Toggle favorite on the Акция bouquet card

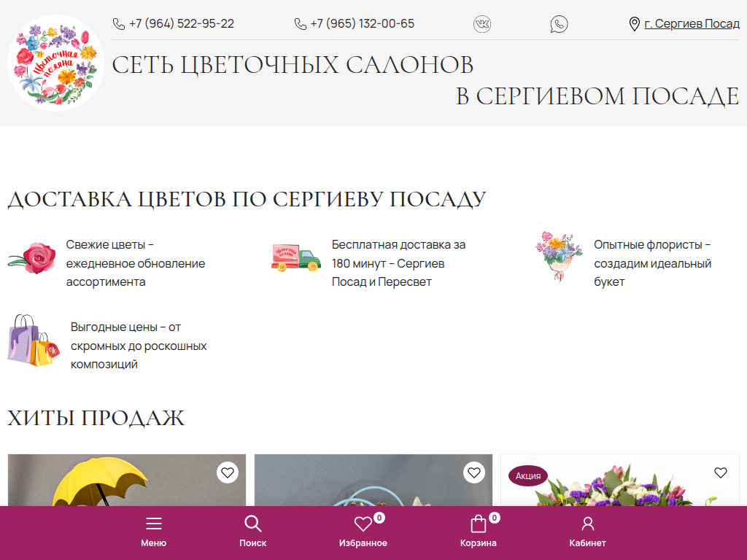tap(720, 472)
